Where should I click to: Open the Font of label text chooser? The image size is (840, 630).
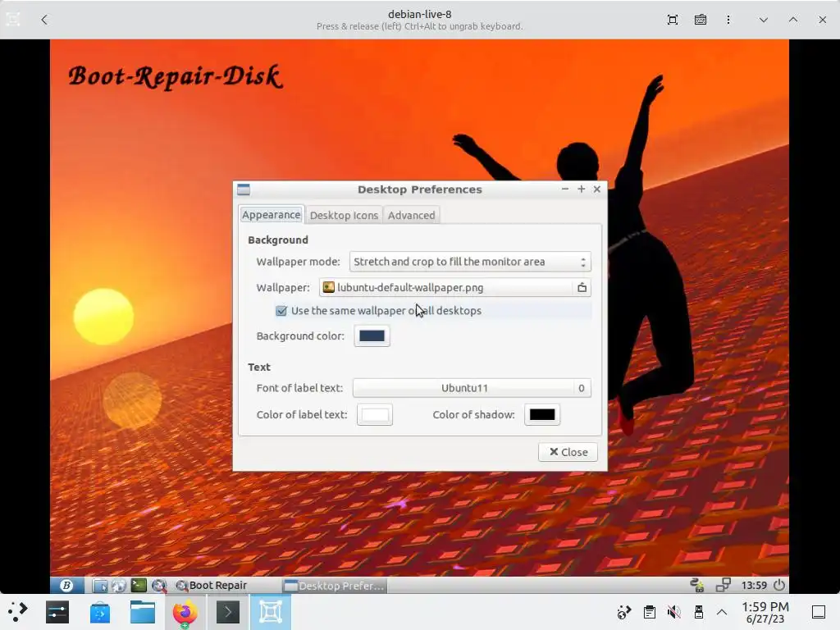pyautogui.click(x=472, y=388)
